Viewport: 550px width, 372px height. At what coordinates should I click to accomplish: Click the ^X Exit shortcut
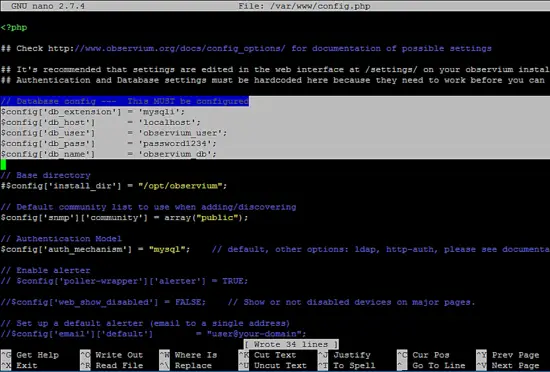click(x=19, y=365)
